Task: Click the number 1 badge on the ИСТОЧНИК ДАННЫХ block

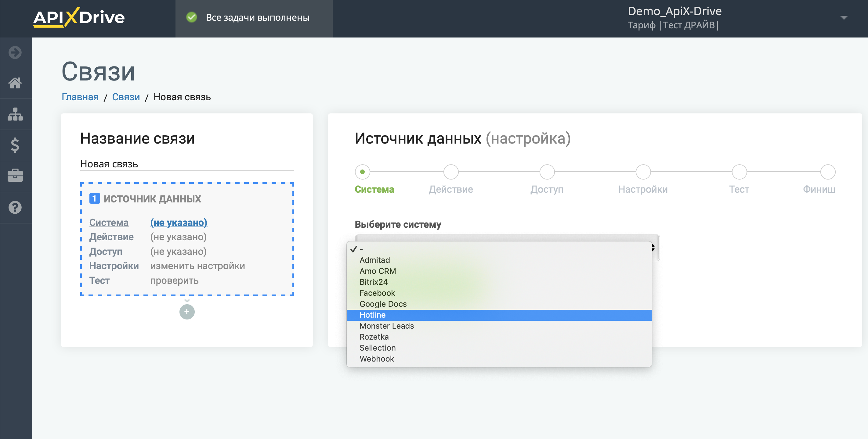Action: tap(94, 198)
